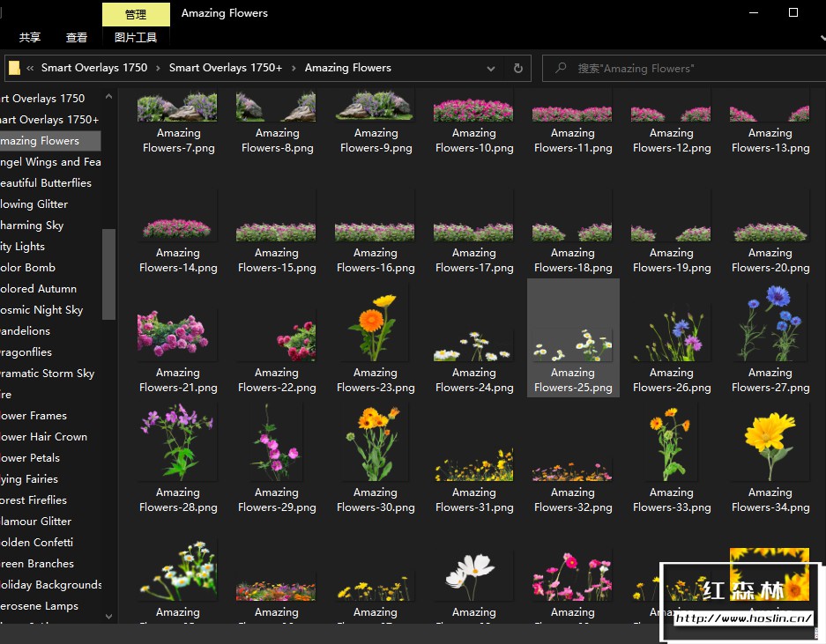This screenshot has width=826, height=644.
Task: Select Flower Frames folder in sidebar
Action: click(x=33, y=416)
